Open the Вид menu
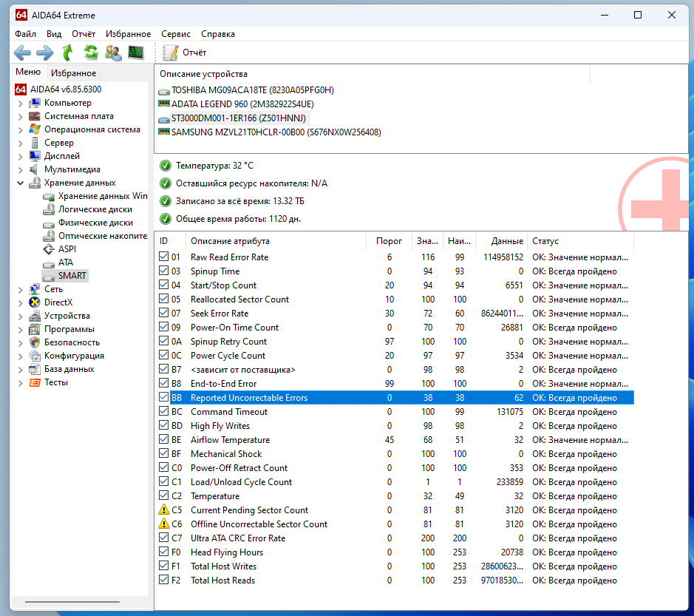The width and height of the screenshot is (694, 616). (x=54, y=34)
